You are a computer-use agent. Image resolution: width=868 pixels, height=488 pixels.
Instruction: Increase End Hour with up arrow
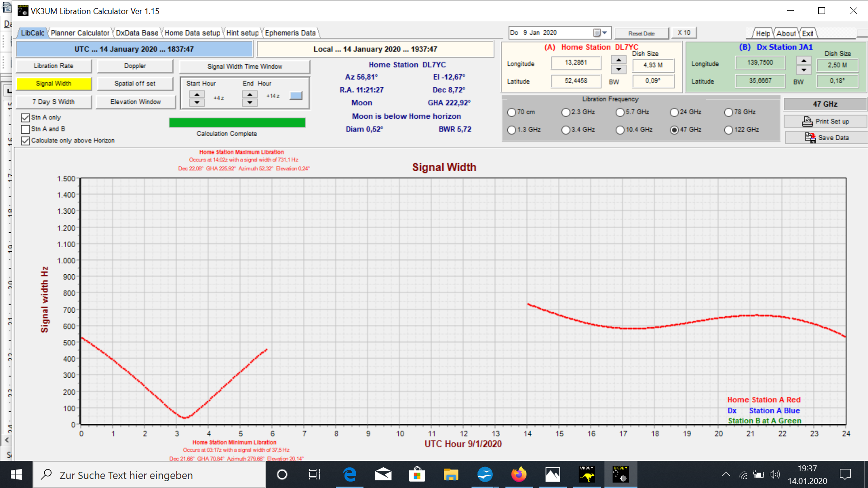(x=250, y=94)
